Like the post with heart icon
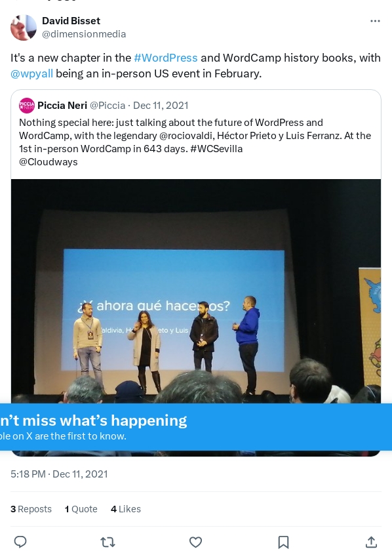Image resolution: width=392 pixels, height=551 pixels. pos(195,542)
